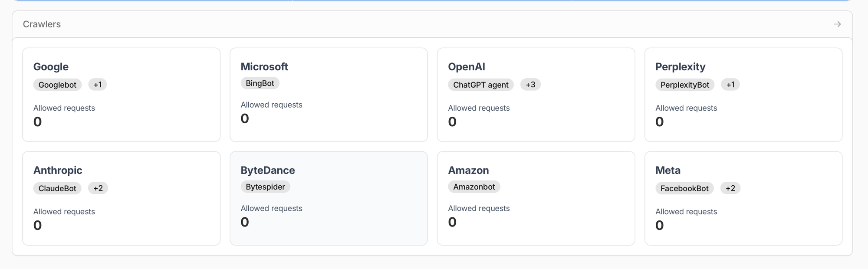Expand the +3 badge on OpenAI card

click(x=530, y=85)
